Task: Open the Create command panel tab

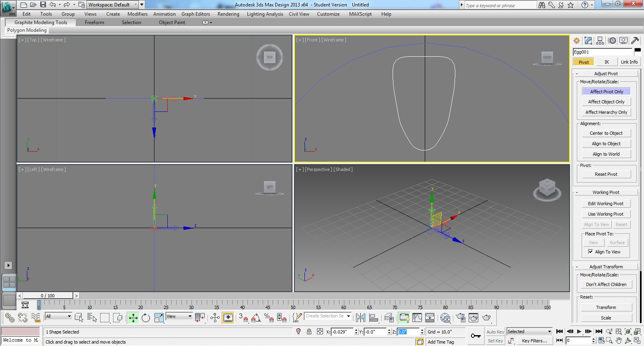Action: point(577,41)
